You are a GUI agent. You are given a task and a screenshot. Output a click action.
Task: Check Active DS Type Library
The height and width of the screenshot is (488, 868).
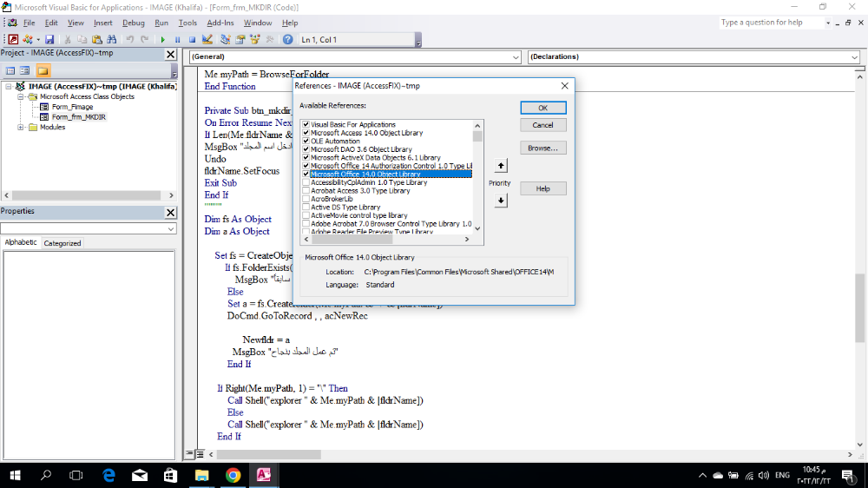tap(306, 208)
